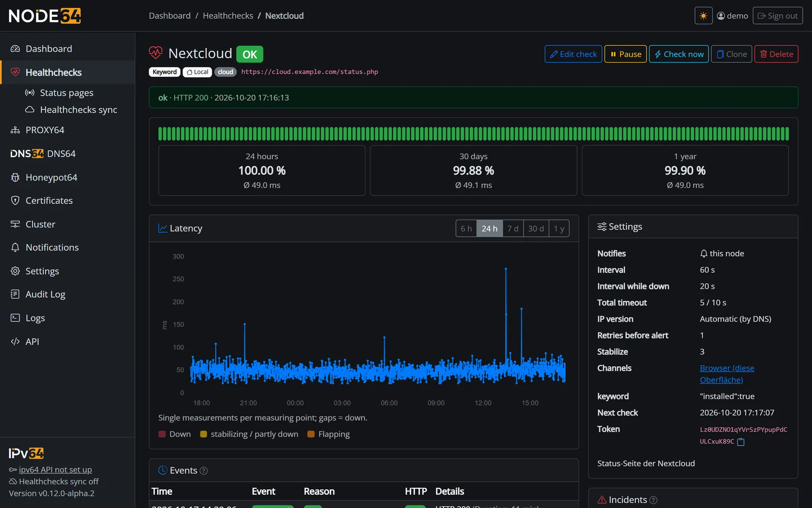The image size is (812, 508).
Task: Open Status pages sidebar entry
Action: [x=66, y=92]
